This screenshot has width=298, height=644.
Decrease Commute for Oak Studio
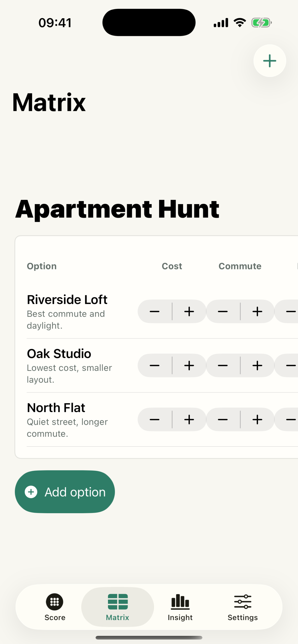pyautogui.click(x=223, y=366)
